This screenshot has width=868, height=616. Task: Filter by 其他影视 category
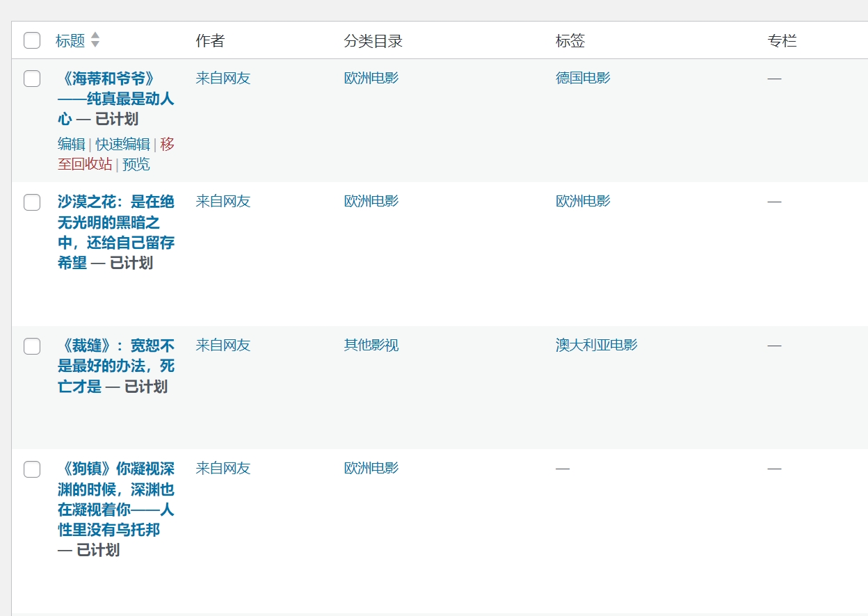371,345
